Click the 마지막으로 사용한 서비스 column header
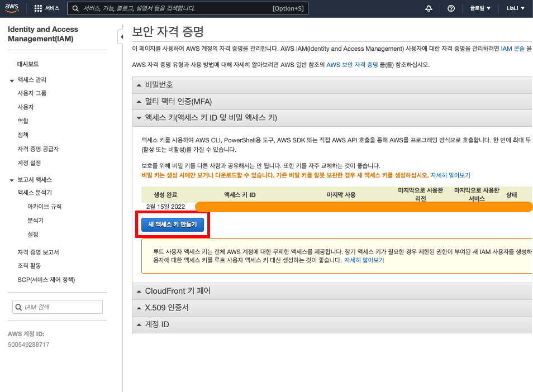This screenshot has width=533, height=392. point(477,194)
